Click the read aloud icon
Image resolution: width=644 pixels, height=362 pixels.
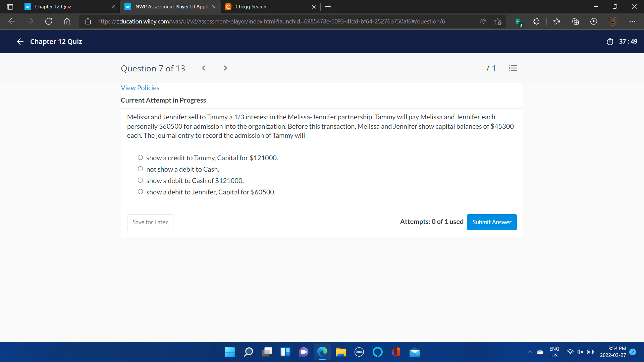[x=482, y=21]
